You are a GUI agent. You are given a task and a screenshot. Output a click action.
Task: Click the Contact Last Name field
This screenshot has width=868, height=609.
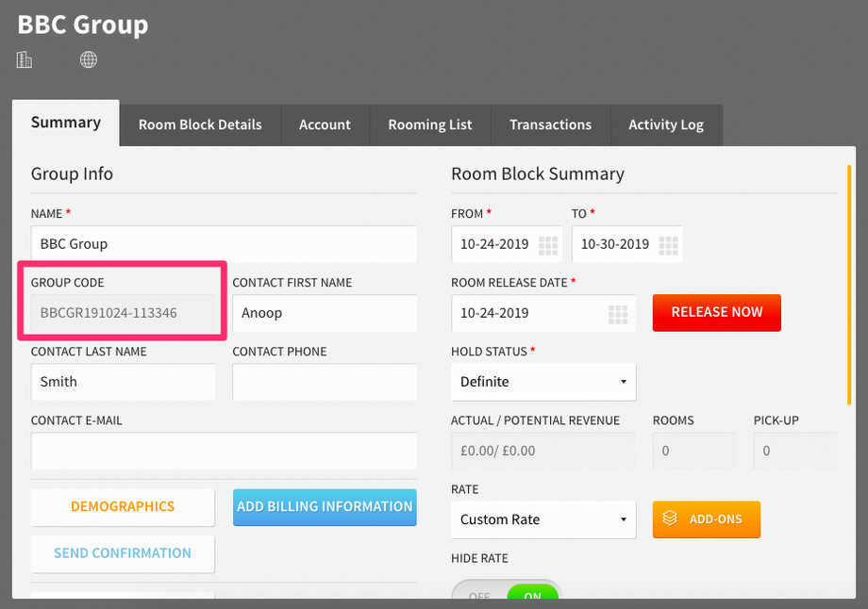click(123, 382)
